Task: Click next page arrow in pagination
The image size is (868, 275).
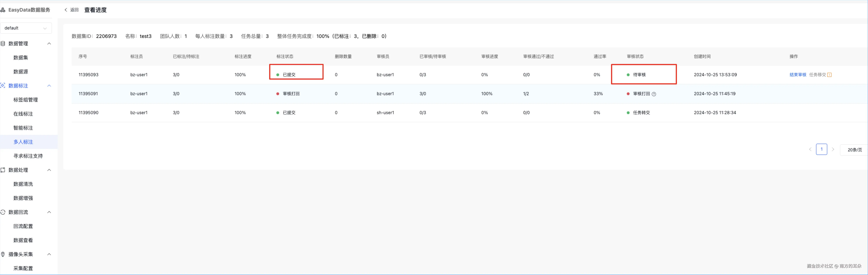Action: [833, 149]
